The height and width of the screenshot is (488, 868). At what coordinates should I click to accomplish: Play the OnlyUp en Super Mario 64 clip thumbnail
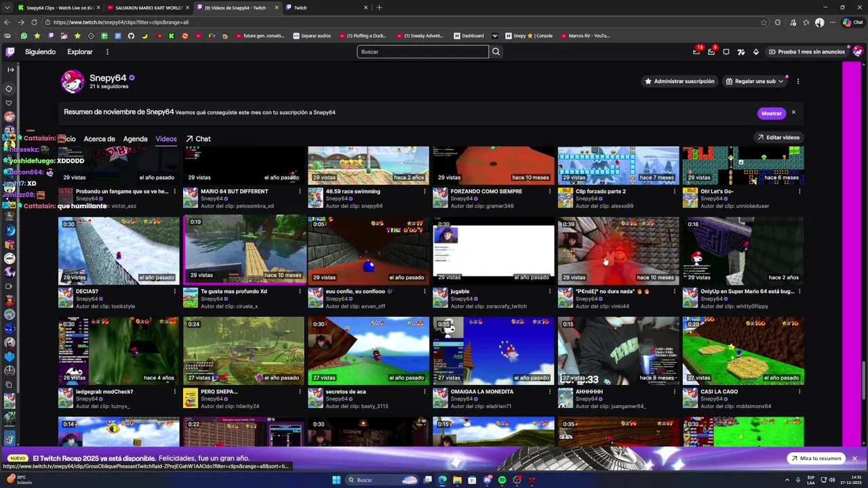pyautogui.click(x=743, y=250)
